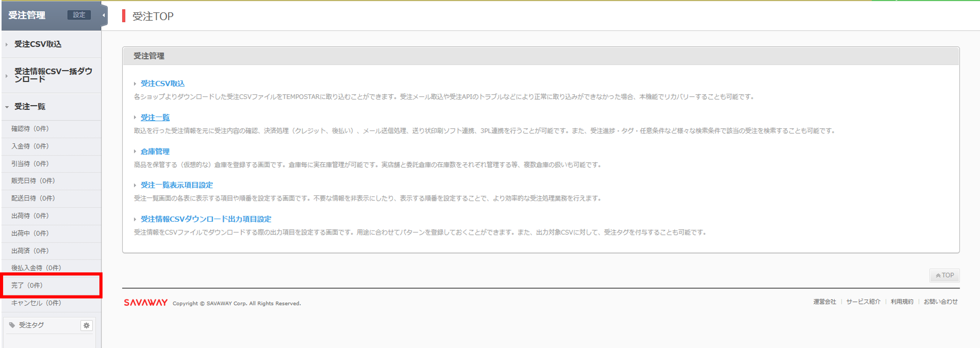980x348 pixels.
Task: Expand 受注情報CSV一括ダウンロード sidebar section
Action: coord(53,75)
